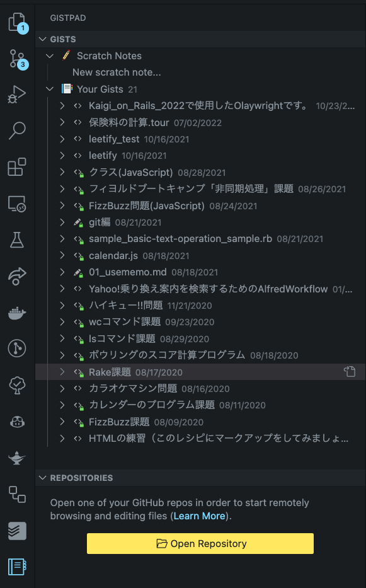This screenshot has height=588, width=366.
Task: Expand the leetify_test gist
Action: click(x=61, y=139)
